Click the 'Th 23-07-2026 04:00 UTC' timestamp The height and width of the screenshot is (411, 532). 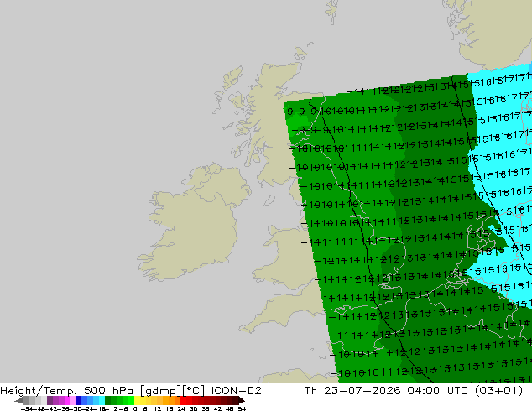(x=386, y=391)
